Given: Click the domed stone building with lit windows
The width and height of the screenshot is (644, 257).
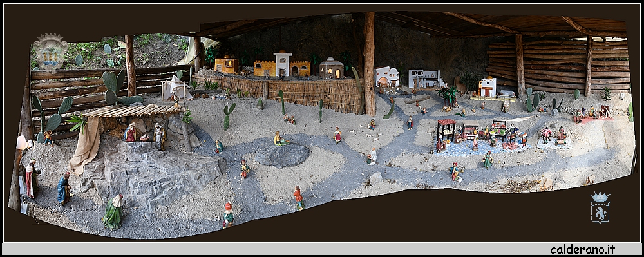Looking at the screenshot, I should point(332,68).
